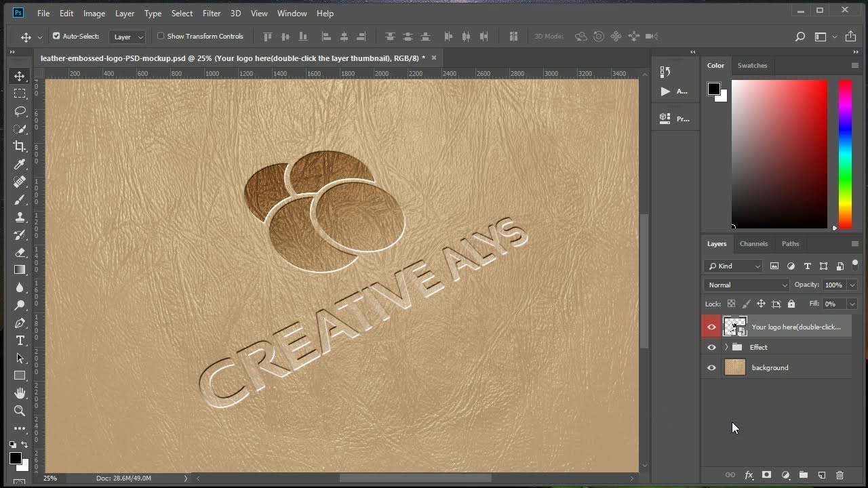
Task: Create new adjustment layer icon
Action: [x=785, y=475]
